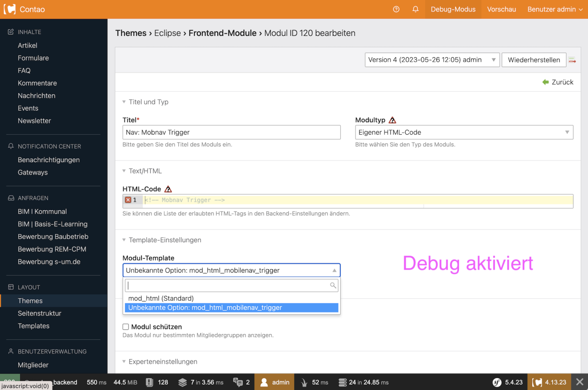Click the Modultyp warning triangle icon

pos(392,120)
